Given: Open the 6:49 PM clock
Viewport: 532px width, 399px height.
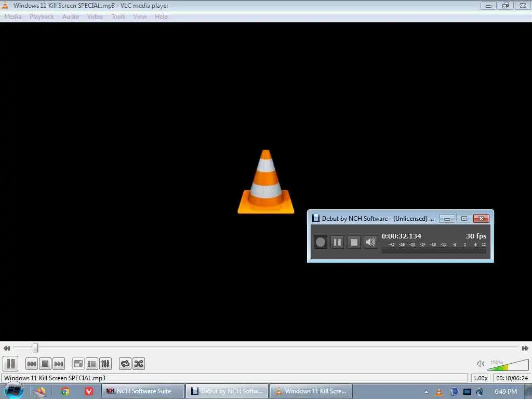Looking at the screenshot, I should 506,392.
